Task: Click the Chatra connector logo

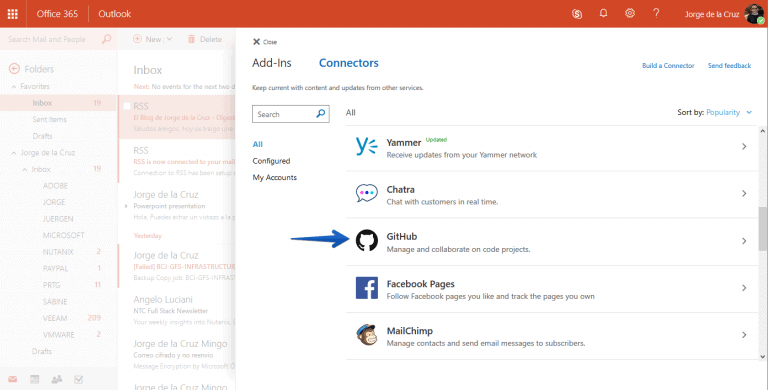Action: [x=366, y=194]
